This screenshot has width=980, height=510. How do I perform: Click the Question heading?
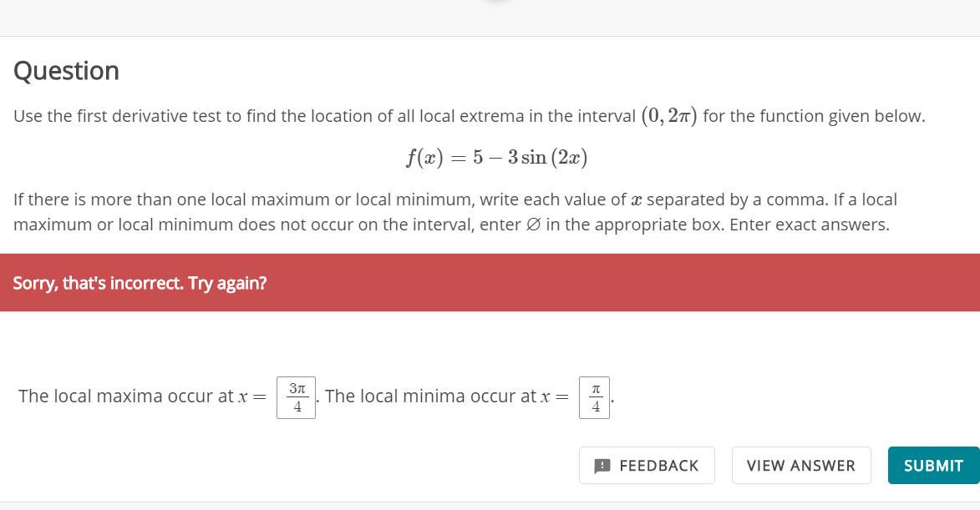[66, 71]
